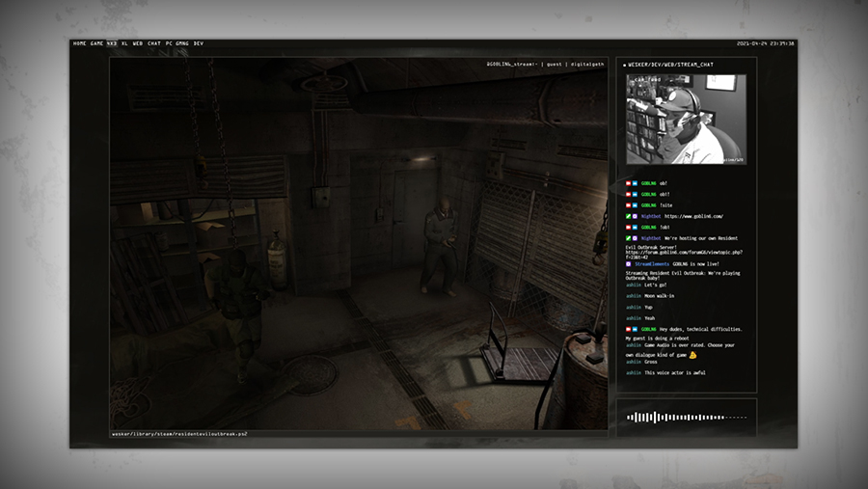Click the 'Yup' chat message
This screenshot has height=489, width=868.
648,308
